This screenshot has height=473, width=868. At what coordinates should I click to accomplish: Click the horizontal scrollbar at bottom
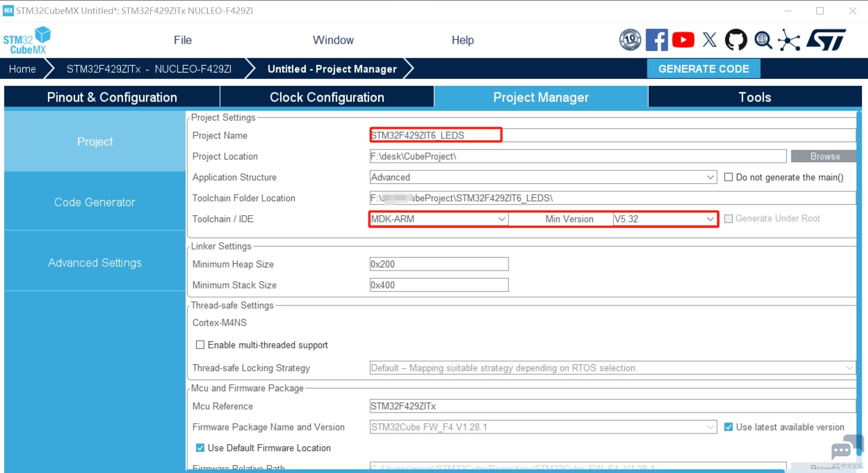pos(485,471)
